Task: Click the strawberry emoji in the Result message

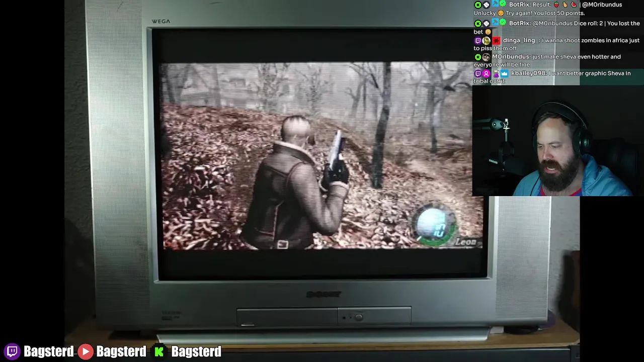Action: tap(556, 5)
